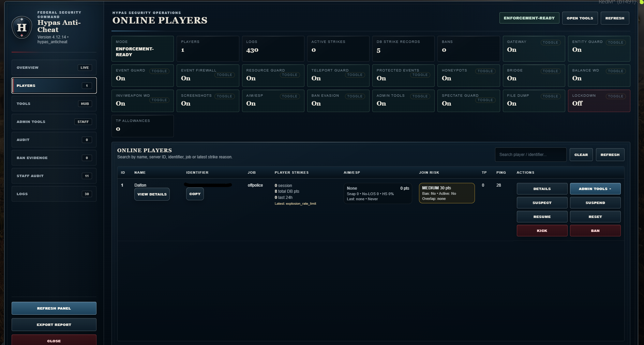Screen dimensions: 644x345
Task: Copy Dalton's identifier
Action: click(195, 194)
